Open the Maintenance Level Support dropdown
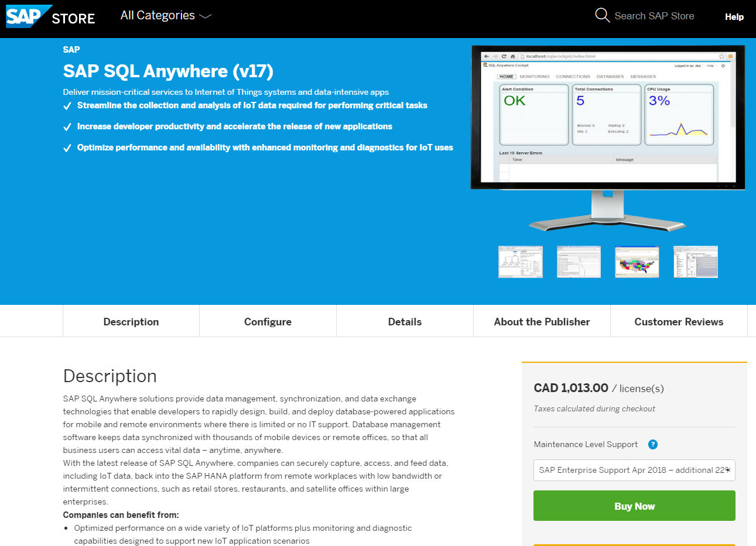 pyautogui.click(x=634, y=470)
